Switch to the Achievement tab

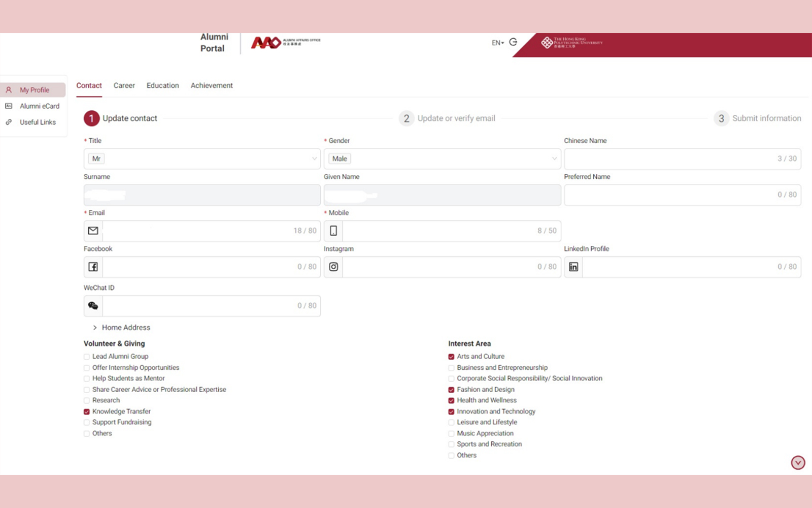tap(212, 85)
